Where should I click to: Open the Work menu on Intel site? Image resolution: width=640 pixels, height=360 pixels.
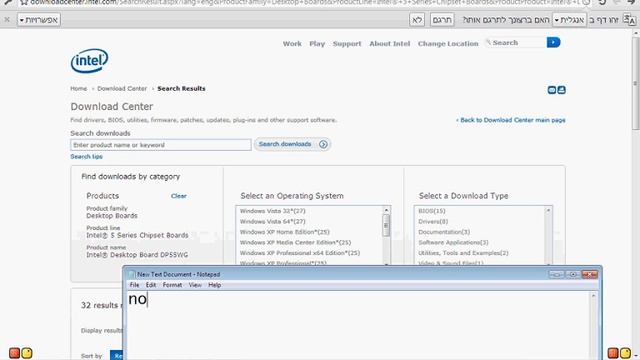[292, 44]
